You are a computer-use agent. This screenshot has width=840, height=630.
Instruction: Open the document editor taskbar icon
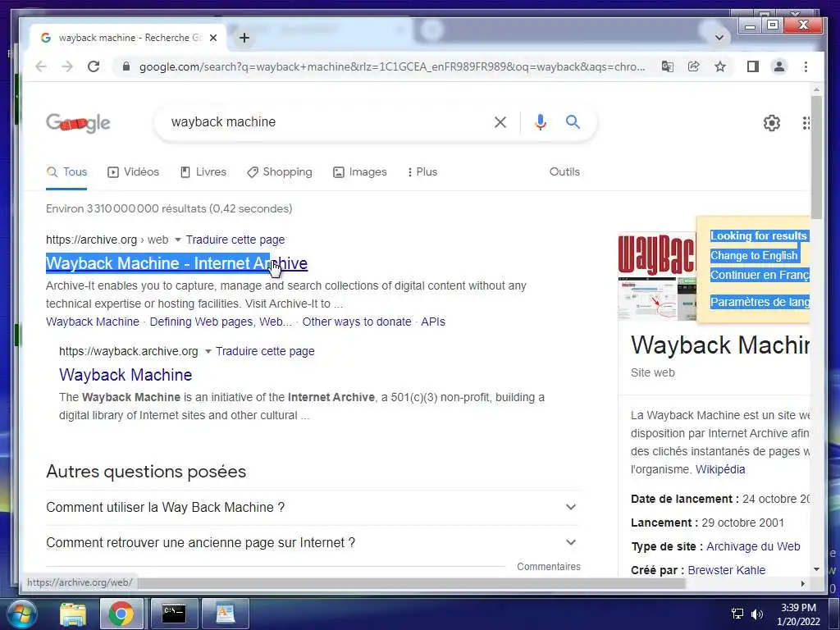[225, 614]
